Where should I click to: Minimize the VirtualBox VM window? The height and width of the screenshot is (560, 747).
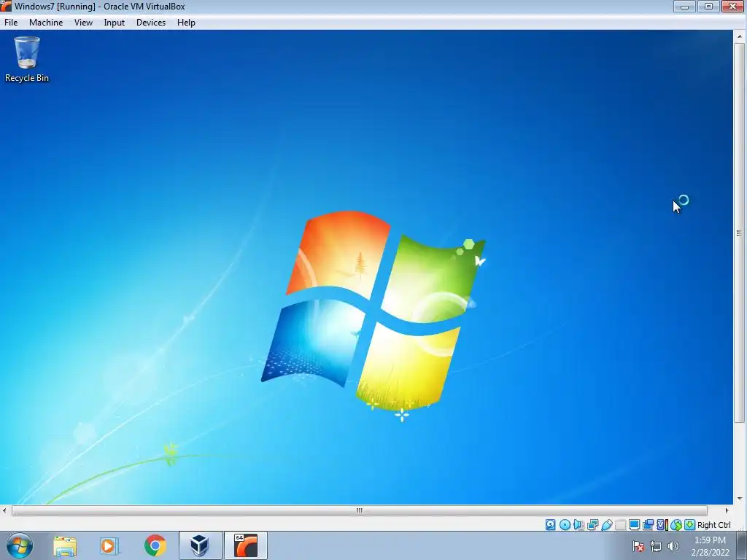(684, 6)
